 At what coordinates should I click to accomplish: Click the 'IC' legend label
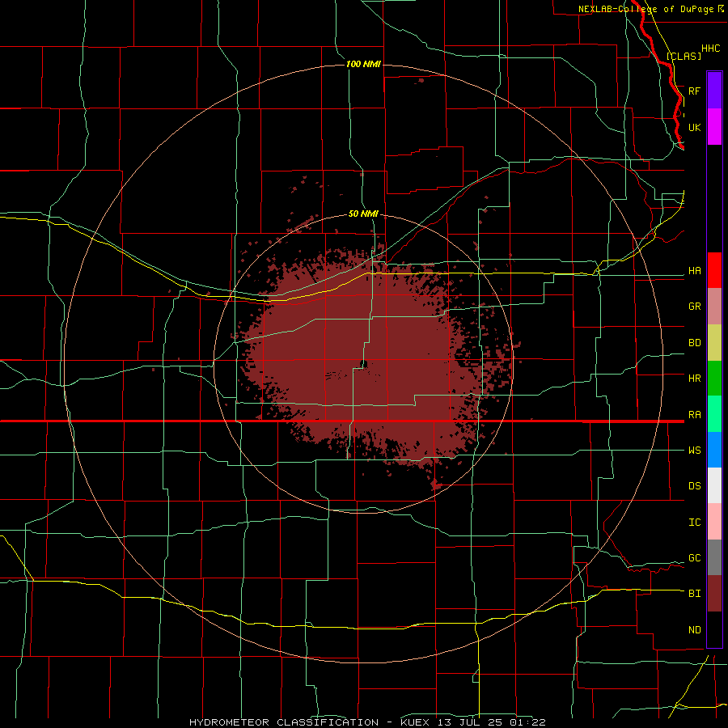click(694, 522)
